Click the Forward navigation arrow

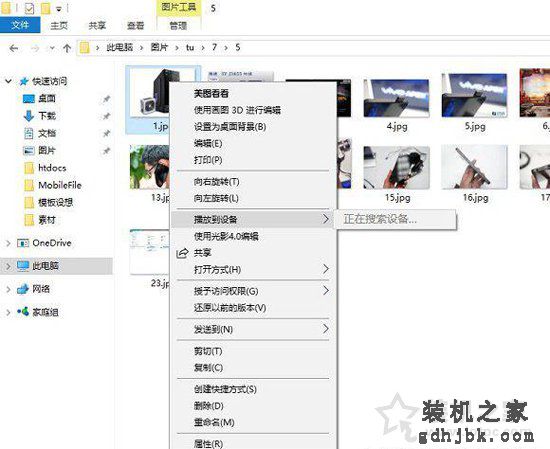tap(35, 48)
